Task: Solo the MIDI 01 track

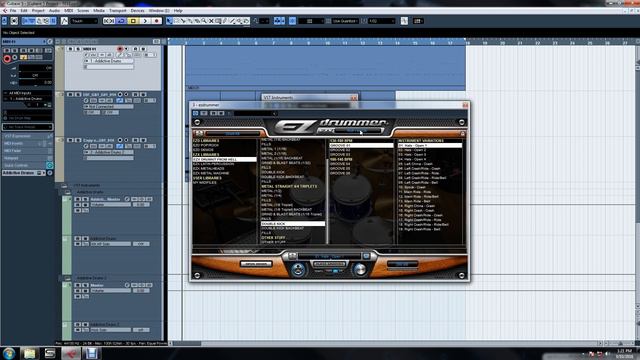Action: click(x=78, y=49)
